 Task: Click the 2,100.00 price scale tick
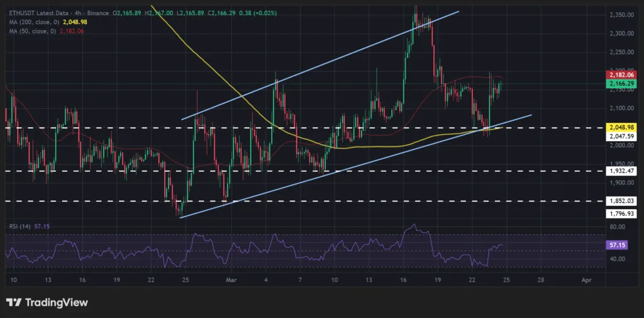click(x=622, y=108)
